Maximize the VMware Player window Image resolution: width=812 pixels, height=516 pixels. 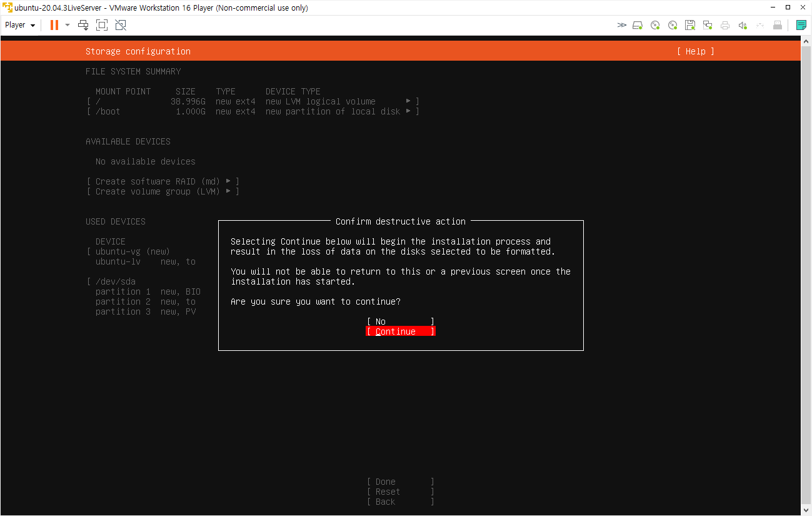(787, 8)
